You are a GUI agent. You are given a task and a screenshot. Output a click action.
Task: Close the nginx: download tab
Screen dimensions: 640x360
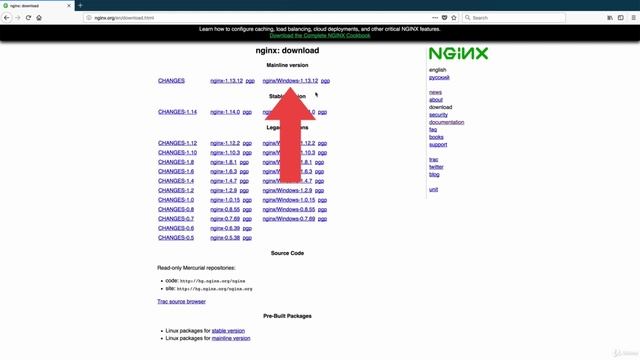pos(69,6)
